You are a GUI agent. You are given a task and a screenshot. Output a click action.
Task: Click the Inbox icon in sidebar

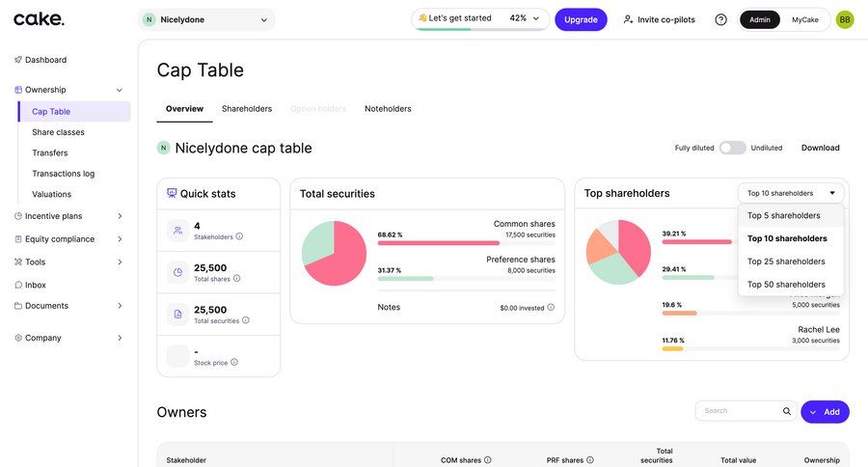(18, 285)
